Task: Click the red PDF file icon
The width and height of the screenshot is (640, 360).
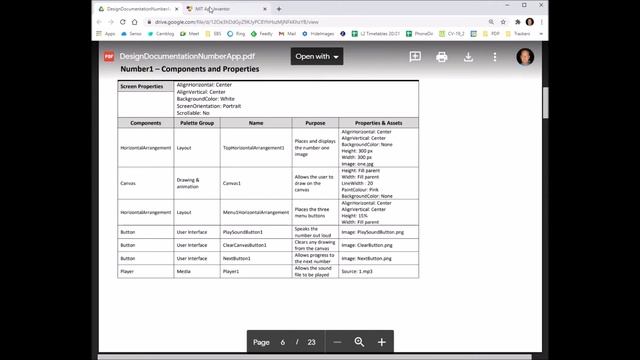Action: (x=109, y=56)
